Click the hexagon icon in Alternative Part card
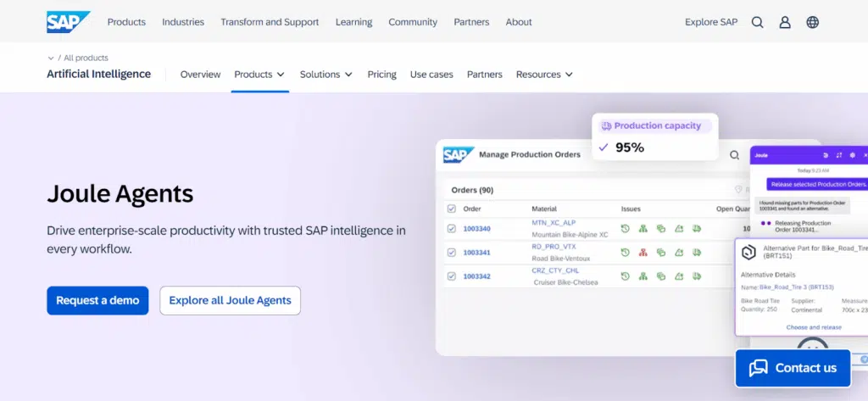 pos(748,252)
